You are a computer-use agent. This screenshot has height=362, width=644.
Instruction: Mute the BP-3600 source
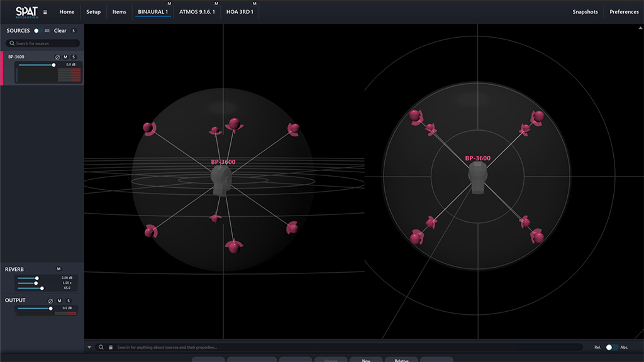tap(65, 57)
